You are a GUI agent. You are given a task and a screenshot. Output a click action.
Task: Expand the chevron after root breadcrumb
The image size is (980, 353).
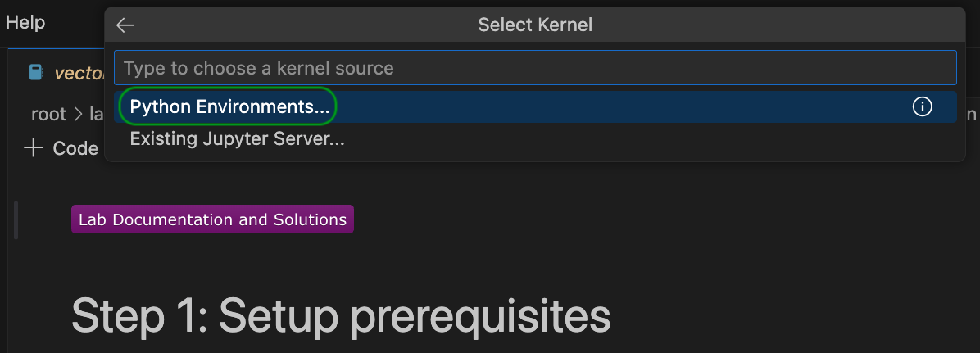[x=79, y=114]
